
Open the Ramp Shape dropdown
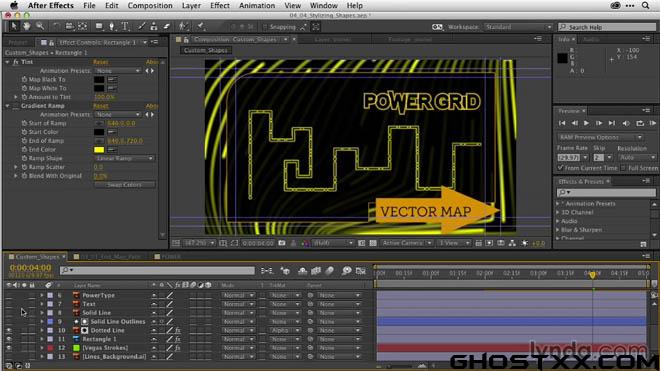(x=124, y=158)
